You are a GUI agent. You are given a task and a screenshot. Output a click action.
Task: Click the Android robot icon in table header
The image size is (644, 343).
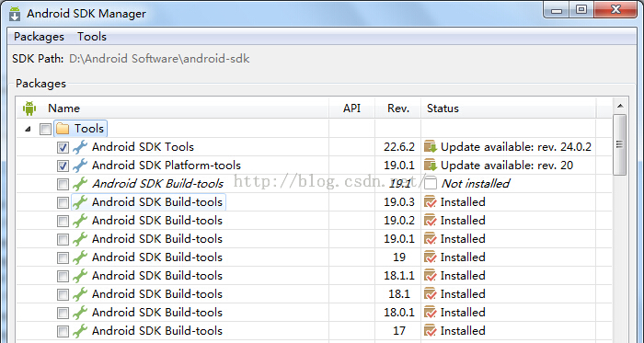29,109
